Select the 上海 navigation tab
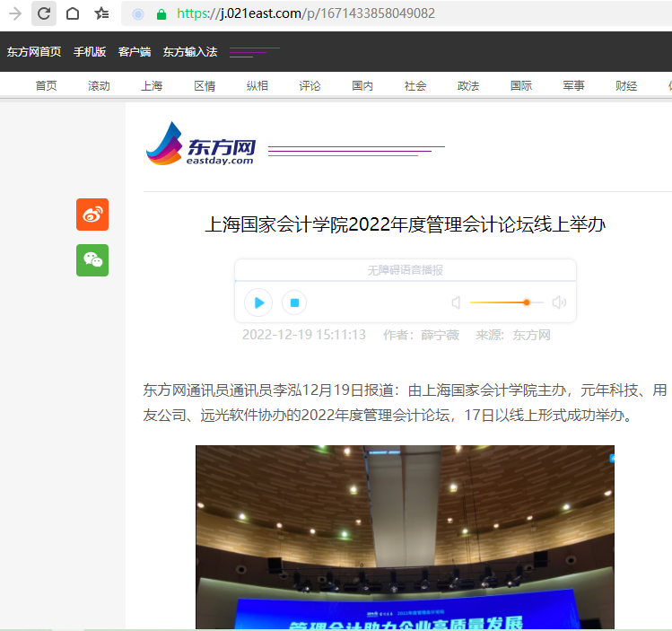The image size is (672, 631). (152, 86)
